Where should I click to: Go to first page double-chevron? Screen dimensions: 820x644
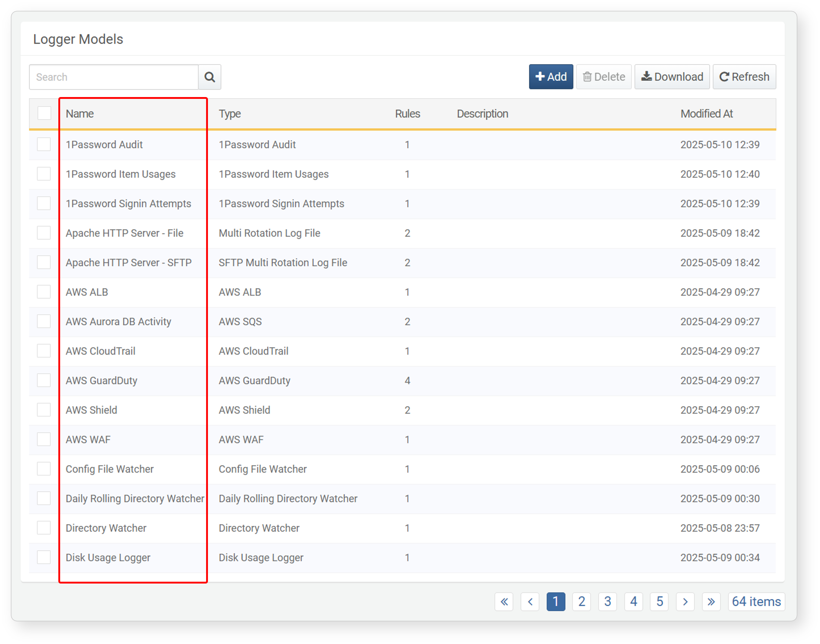(x=504, y=601)
